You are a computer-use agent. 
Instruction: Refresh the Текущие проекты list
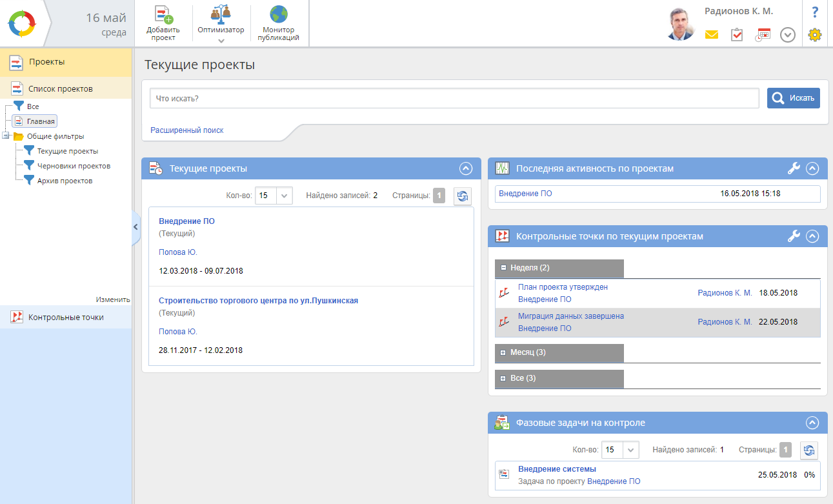coord(462,196)
